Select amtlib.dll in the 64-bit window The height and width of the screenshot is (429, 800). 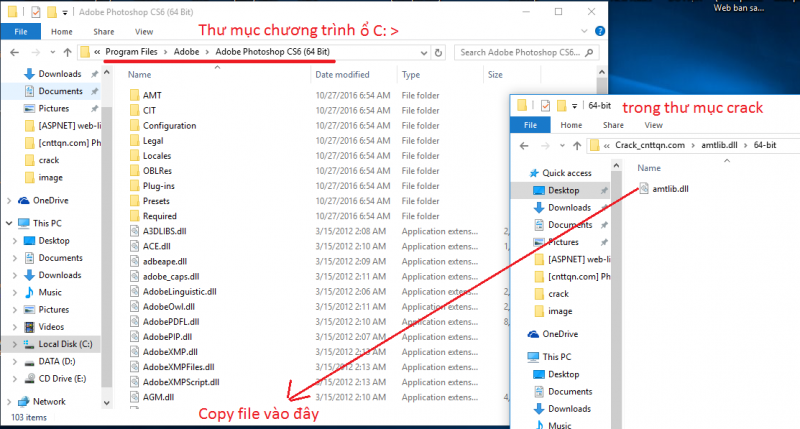[x=670, y=189]
